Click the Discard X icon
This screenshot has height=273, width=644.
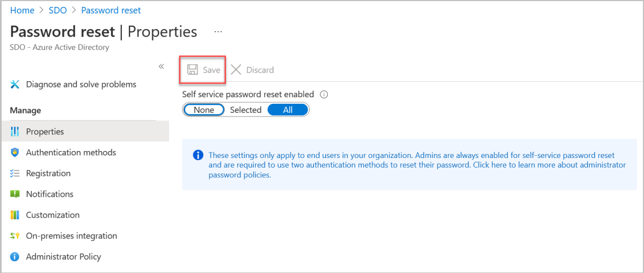(x=236, y=70)
